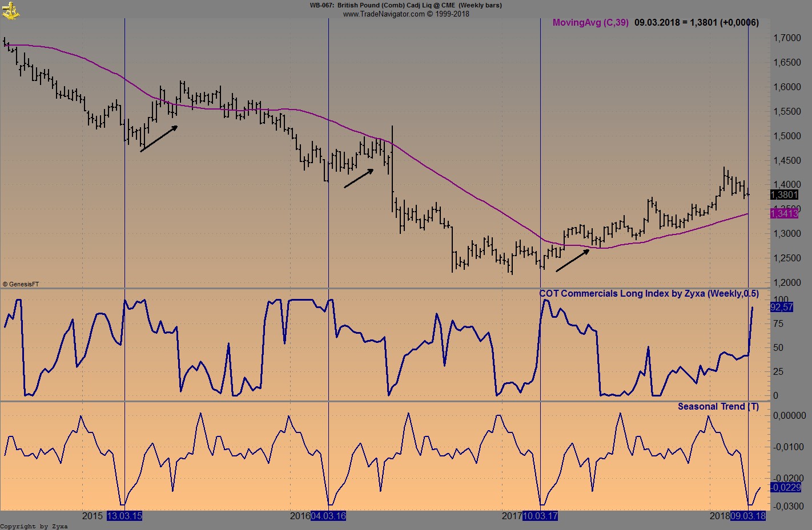
Task: Click the Copyright by Zyxa text
Action: [34, 526]
